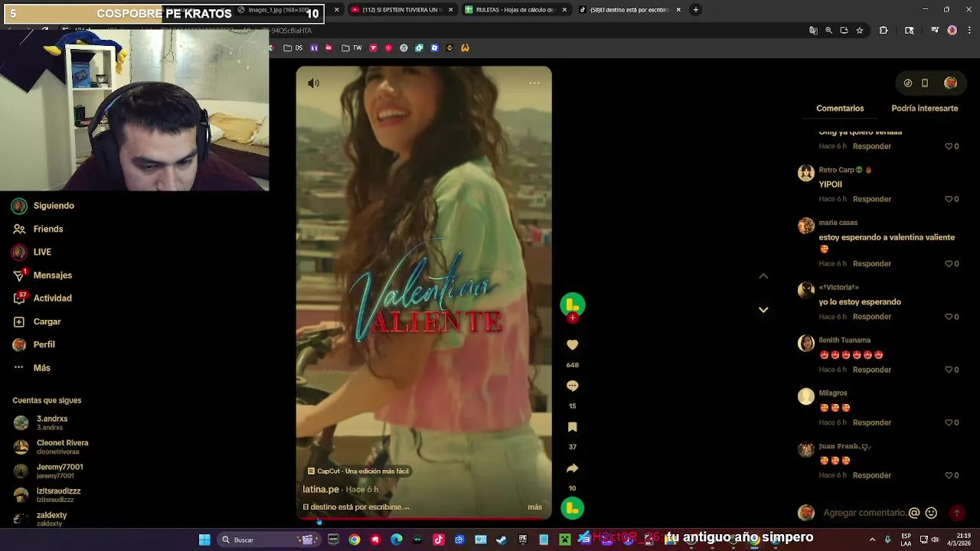Open Actividad notifications
The width and height of the screenshot is (980, 551).
coord(42,298)
